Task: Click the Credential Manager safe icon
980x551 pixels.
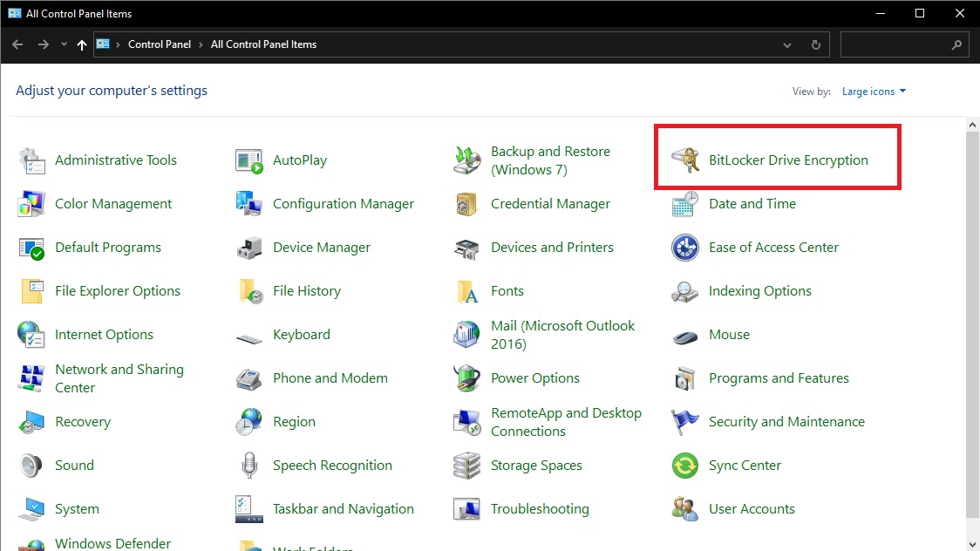Action: point(466,204)
